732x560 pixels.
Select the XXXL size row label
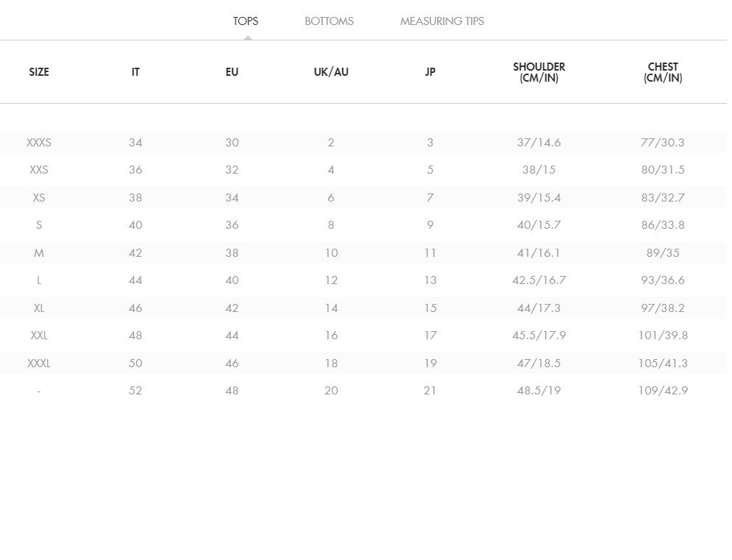[x=39, y=364]
